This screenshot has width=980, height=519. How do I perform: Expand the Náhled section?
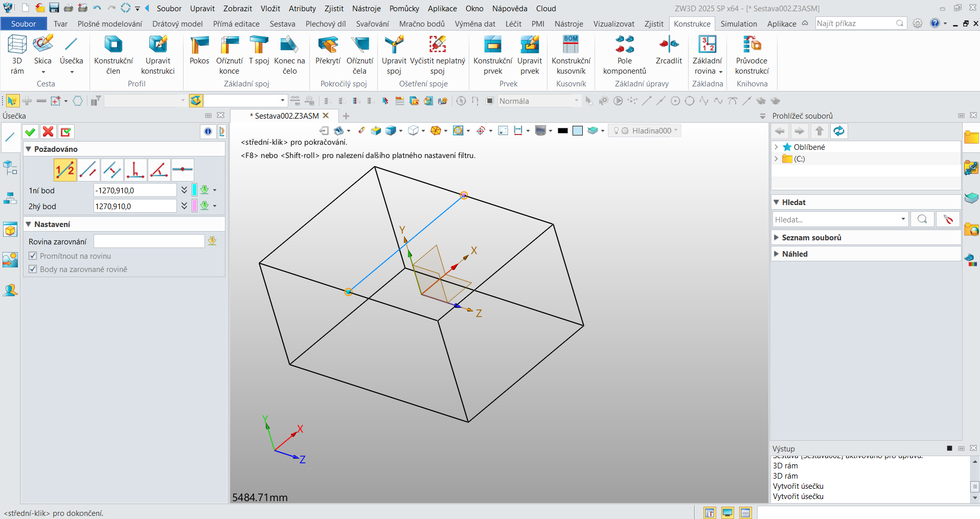point(777,254)
